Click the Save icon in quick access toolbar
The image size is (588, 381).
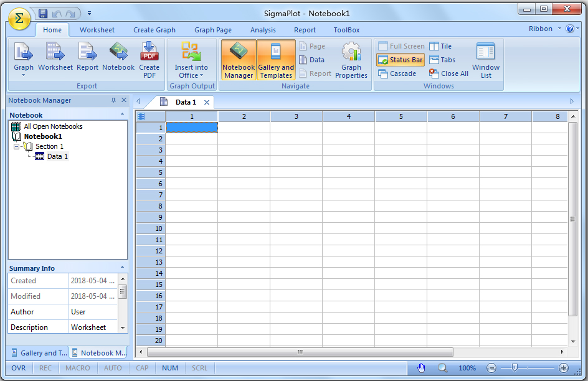pyautogui.click(x=43, y=13)
